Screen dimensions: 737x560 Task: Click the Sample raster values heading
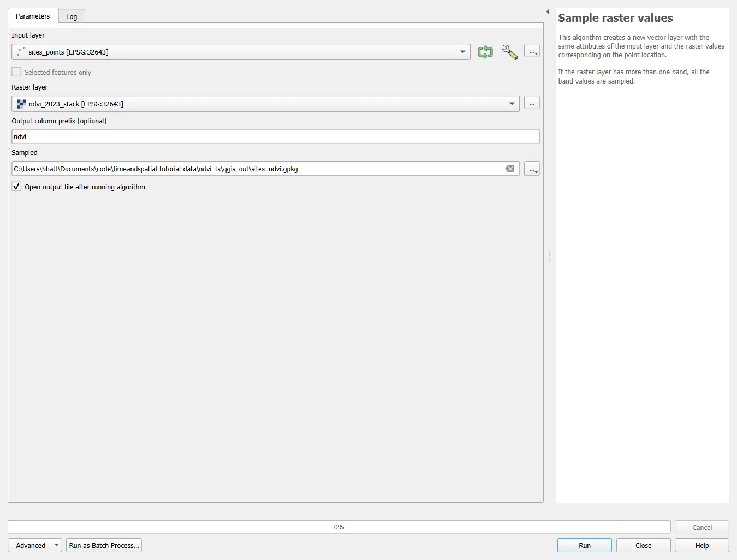[x=615, y=18]
